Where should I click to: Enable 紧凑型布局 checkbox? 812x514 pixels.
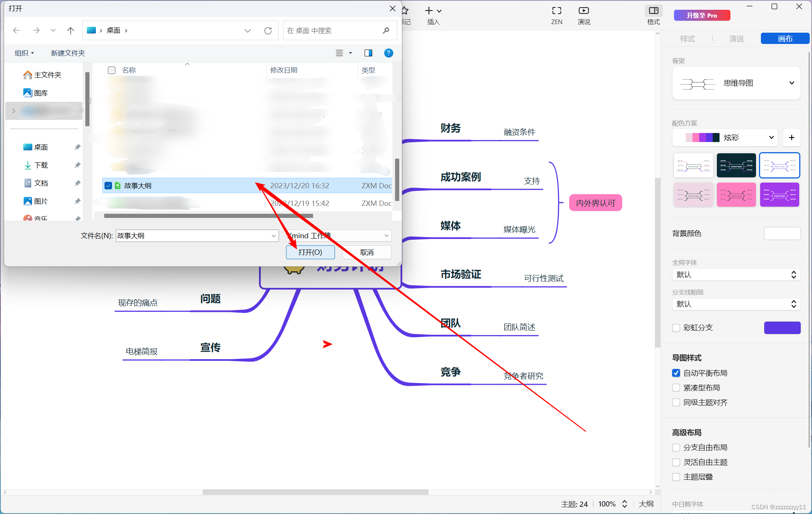click(x=676, y=388)
